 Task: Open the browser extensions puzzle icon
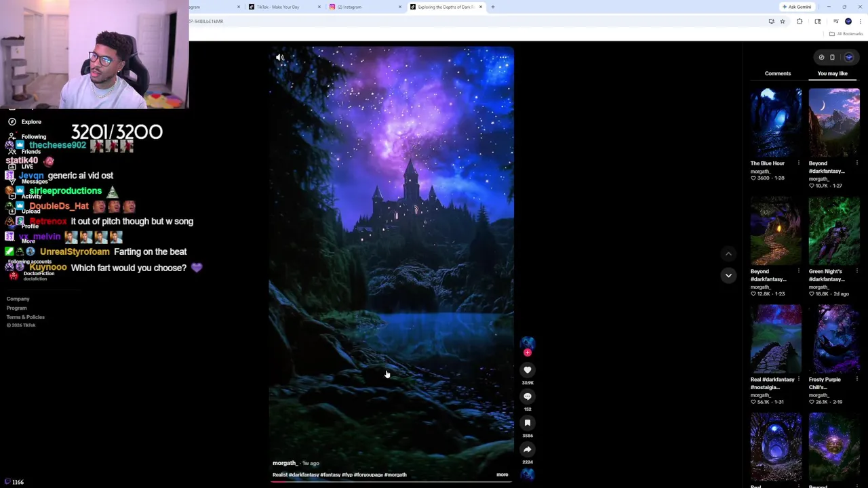coord(800,22)
